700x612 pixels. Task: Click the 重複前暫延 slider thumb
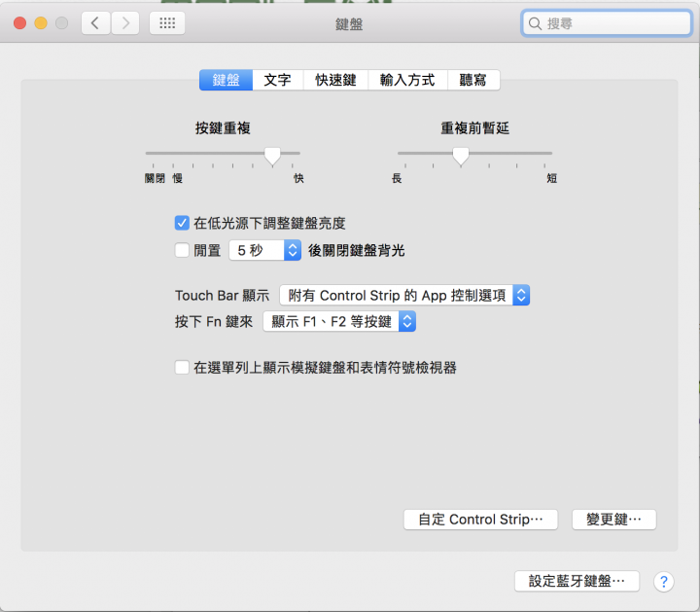coord(461,157)
